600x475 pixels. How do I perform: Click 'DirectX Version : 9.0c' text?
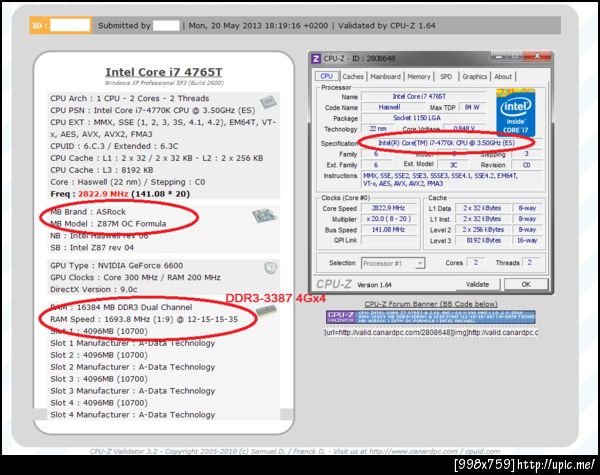click(94, 289)
